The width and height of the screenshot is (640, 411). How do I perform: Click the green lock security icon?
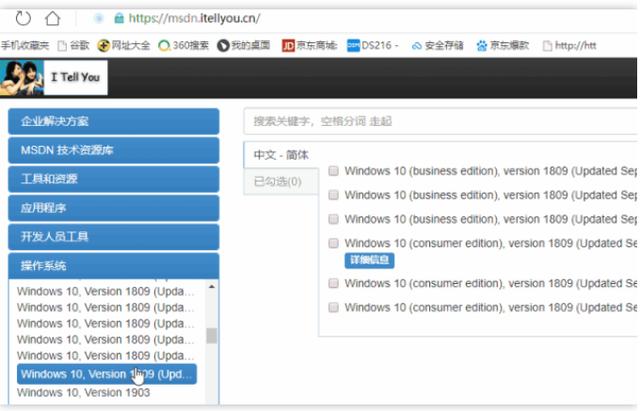[x=119, y=18]
